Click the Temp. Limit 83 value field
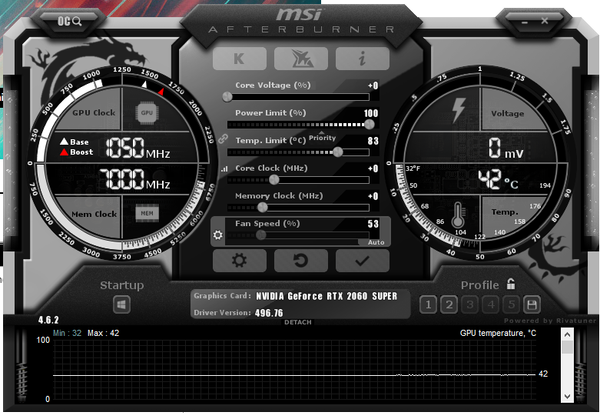 click(373, 141)
